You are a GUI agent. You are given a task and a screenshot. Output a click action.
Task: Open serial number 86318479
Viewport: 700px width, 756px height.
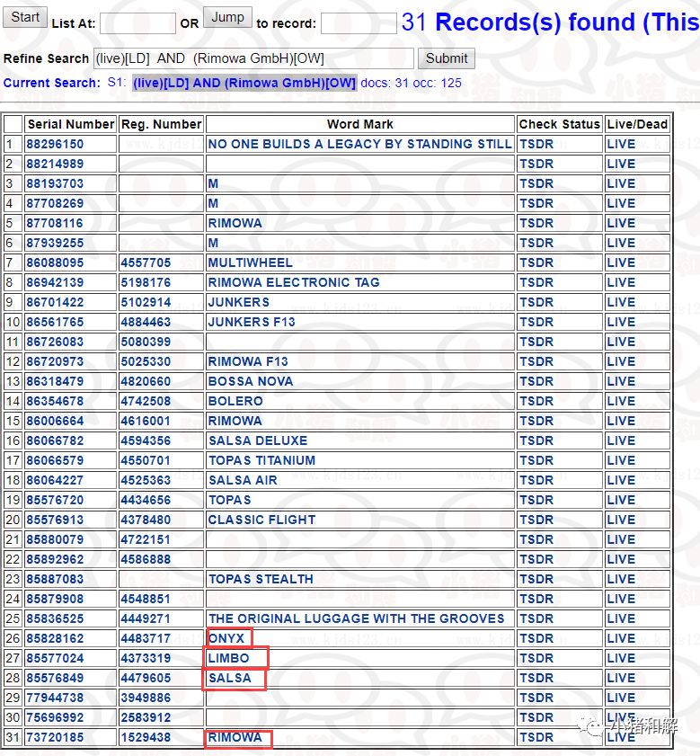click(55, 381)
